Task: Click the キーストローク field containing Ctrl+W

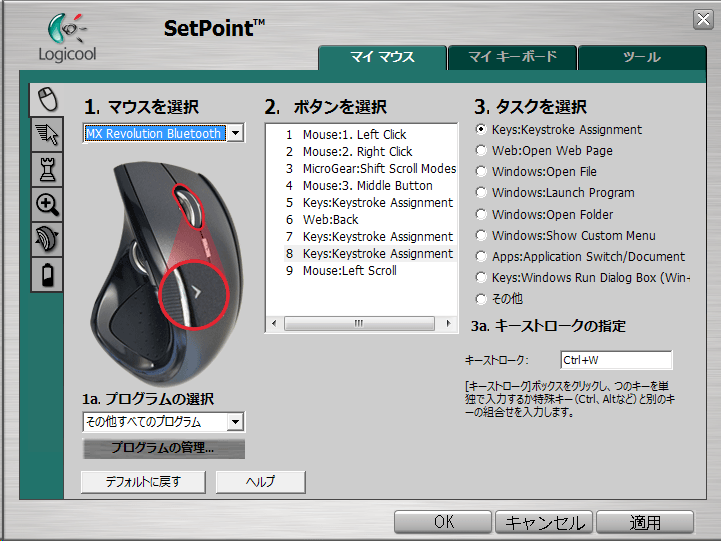Action: 616,360
